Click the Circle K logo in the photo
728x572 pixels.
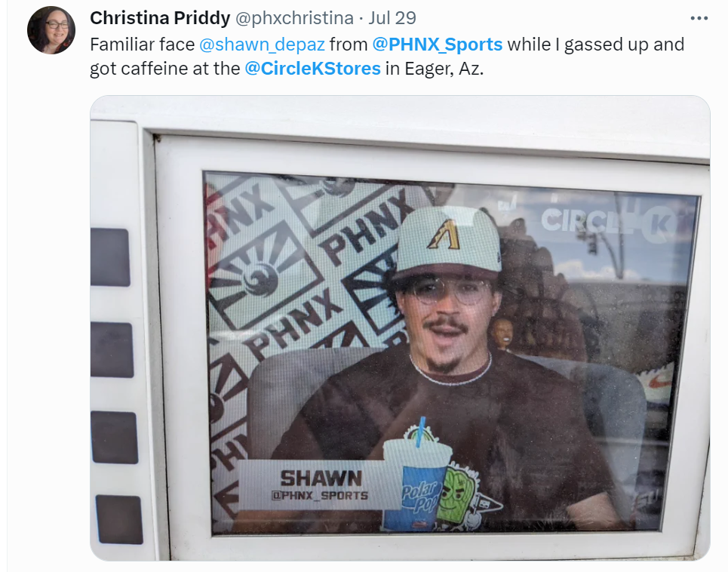610,222
